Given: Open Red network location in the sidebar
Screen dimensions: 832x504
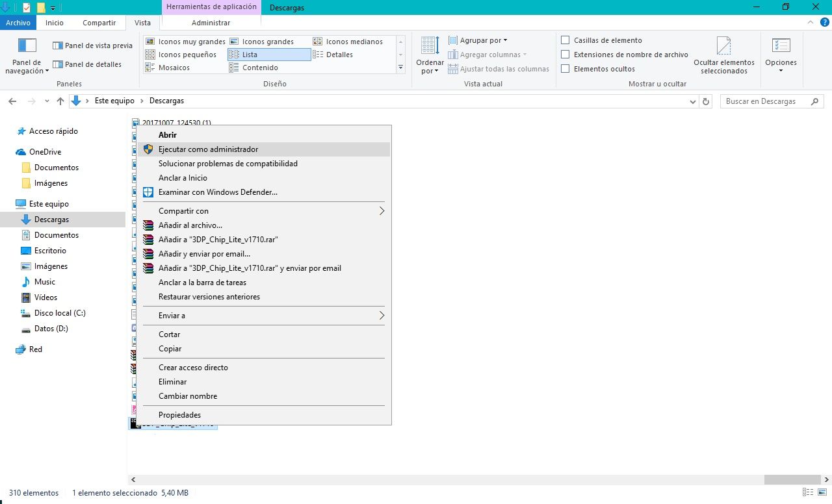Looking at the screenshot, I should [36, 349].
